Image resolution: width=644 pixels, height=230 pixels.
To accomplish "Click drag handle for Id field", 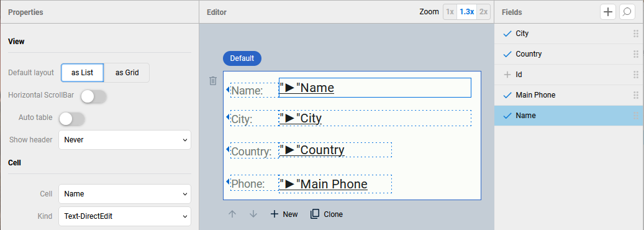I will pos(636,75).
